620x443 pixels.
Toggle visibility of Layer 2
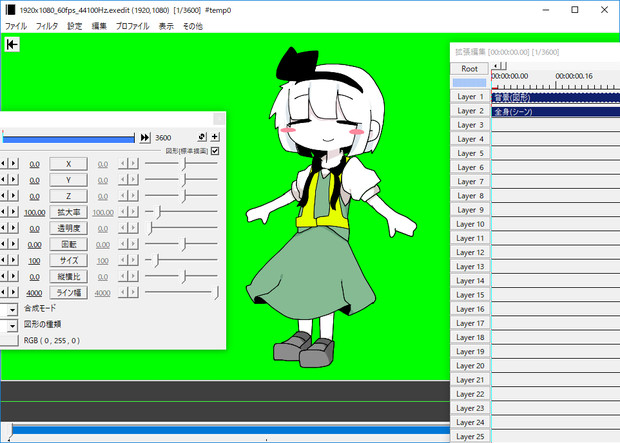[x=469, y=112]
